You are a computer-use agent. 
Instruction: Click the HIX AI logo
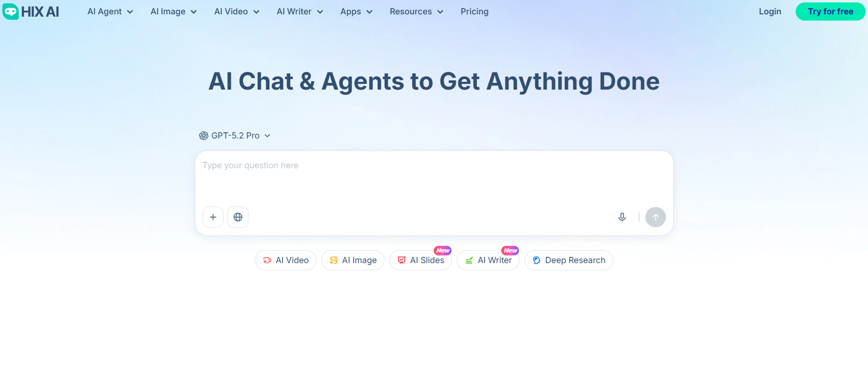coord(31,12)
